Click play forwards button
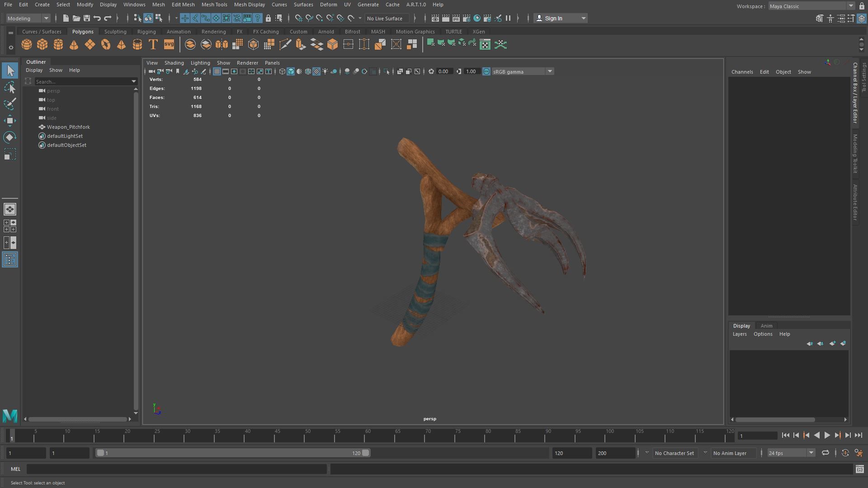Screen dimensions: 868x488 (827, 436)
